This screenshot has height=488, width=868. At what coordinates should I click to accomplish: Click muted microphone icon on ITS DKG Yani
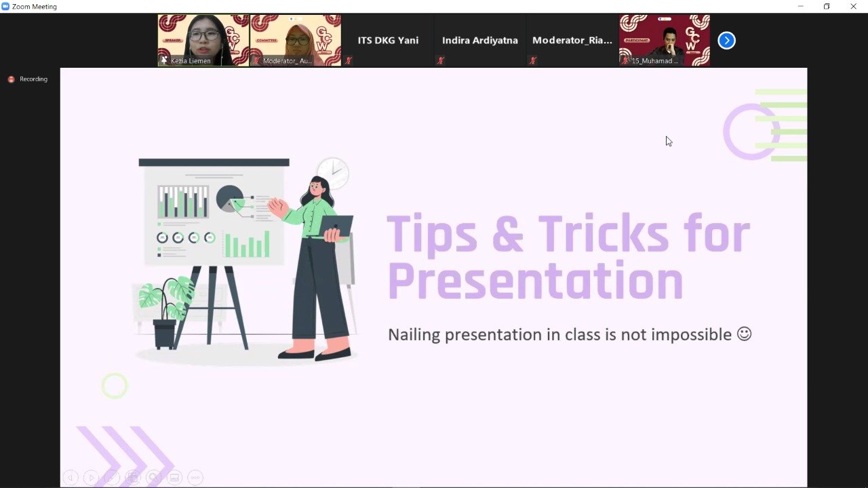click(349, 61)
